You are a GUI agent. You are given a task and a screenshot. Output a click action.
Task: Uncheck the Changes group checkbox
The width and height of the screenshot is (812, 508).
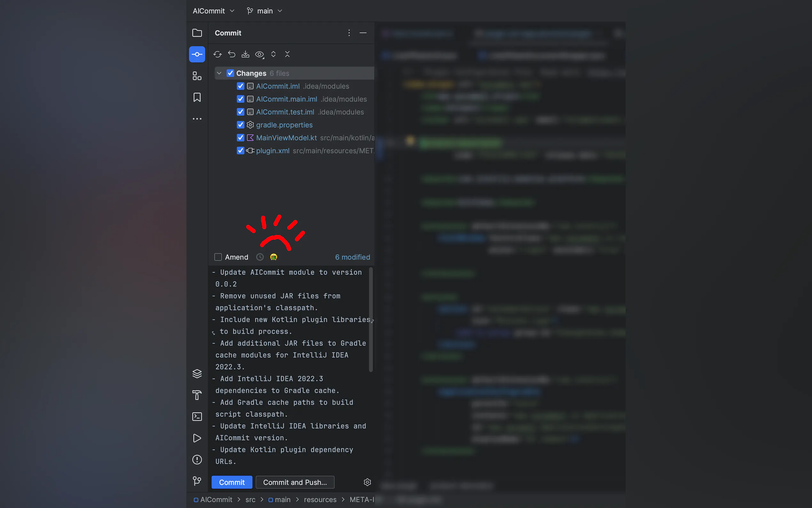[x=230, y=73]
